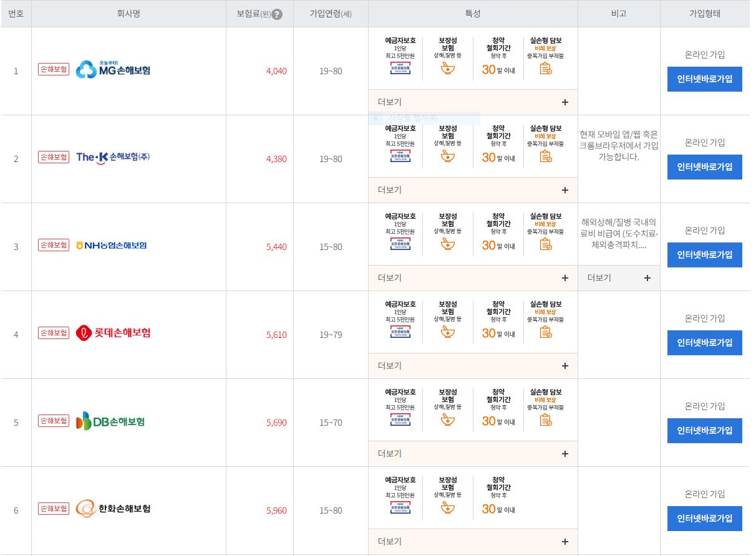Click 실손형 담보 clipboard icon in 롯데손해보험 row

click(x=546, y=332)
